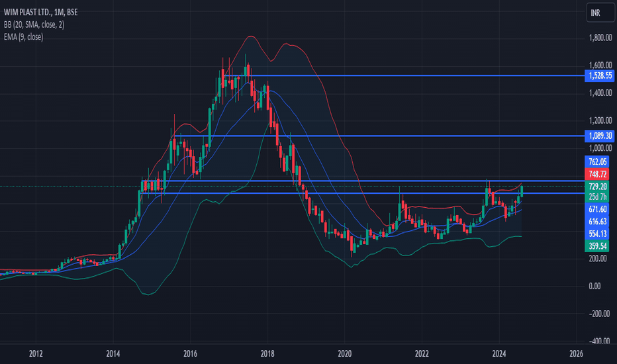Screen dimensions: 617x364
Task: Click 2016 on the time axis
Action: (x=190, y=353)
